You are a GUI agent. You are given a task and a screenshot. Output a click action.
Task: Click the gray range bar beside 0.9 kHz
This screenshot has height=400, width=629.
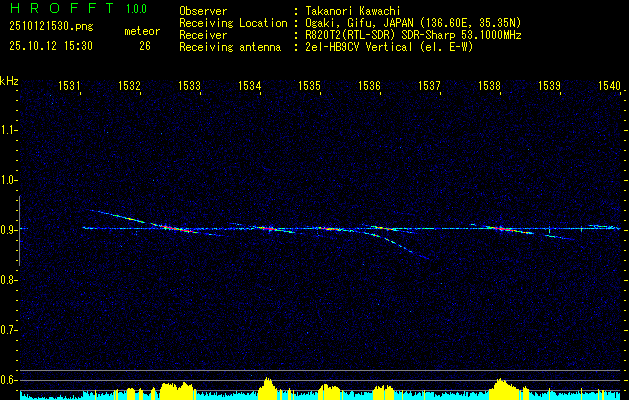19,231
